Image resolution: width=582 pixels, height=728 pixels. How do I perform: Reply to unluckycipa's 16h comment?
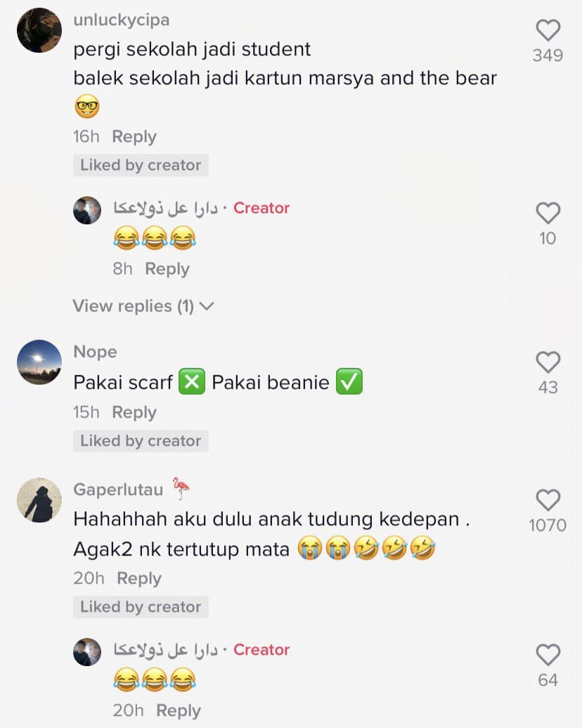[x=134, y=136]
